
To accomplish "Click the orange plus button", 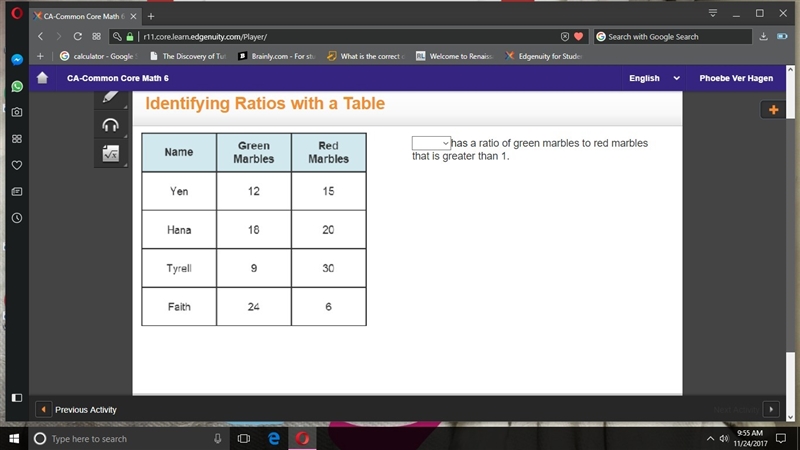I will pos(773,110).
